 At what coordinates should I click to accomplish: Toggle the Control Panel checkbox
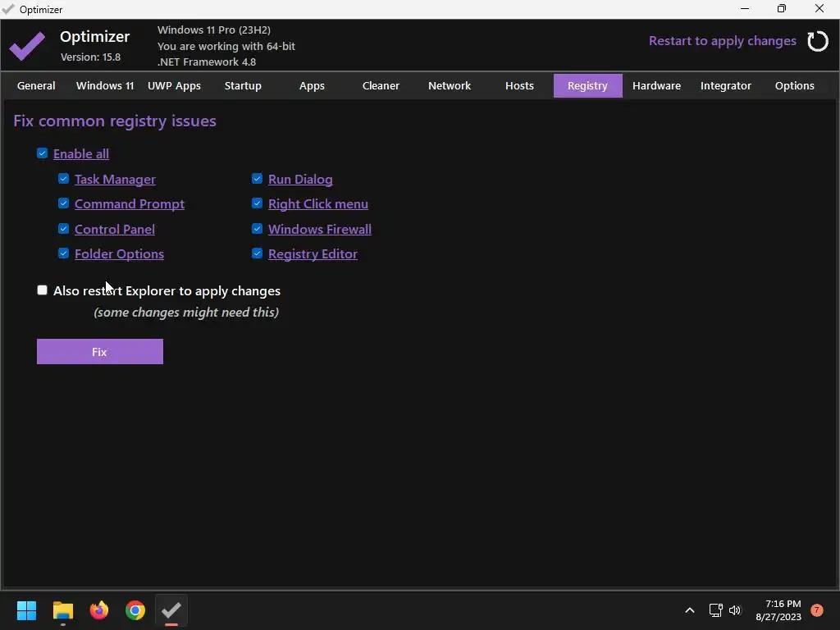point(64,229)
